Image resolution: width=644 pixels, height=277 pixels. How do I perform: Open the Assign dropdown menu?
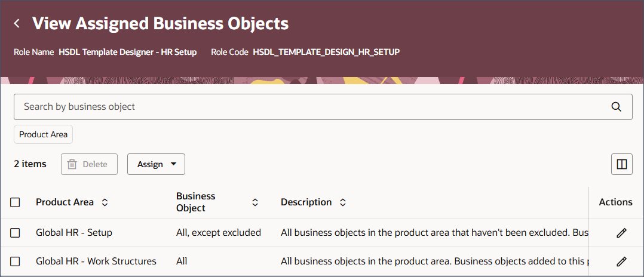156,164
